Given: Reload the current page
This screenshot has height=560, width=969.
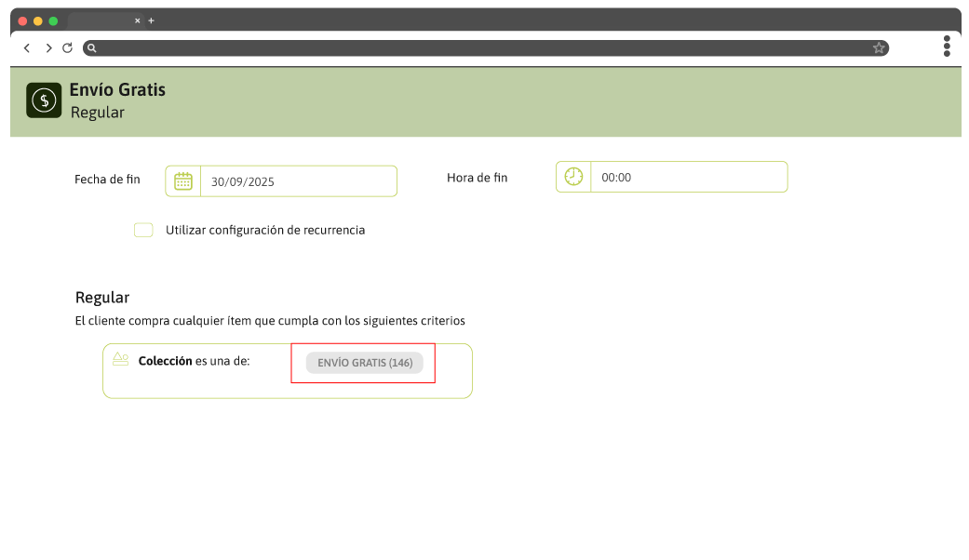Looking at the screenshot, I should [67, 48].
